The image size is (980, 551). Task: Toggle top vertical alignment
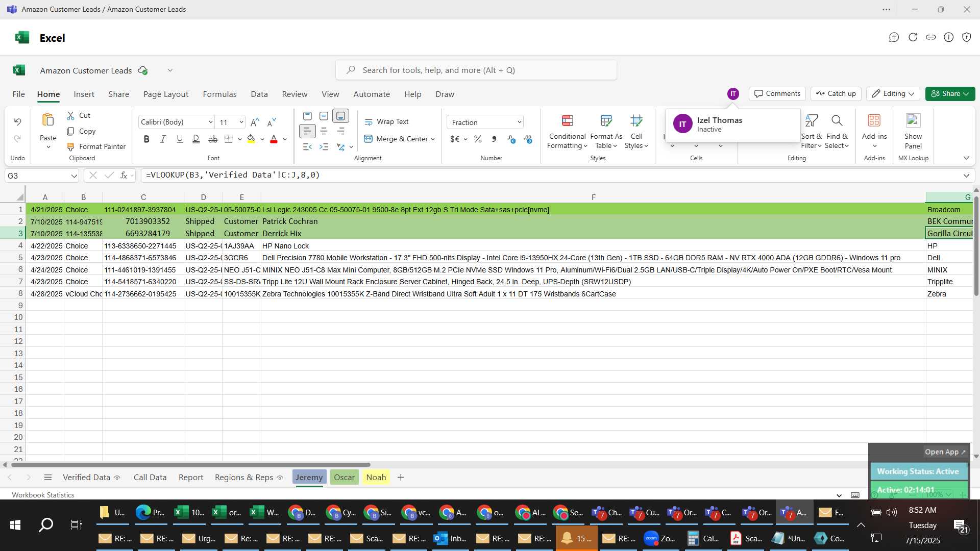(307, 116)
